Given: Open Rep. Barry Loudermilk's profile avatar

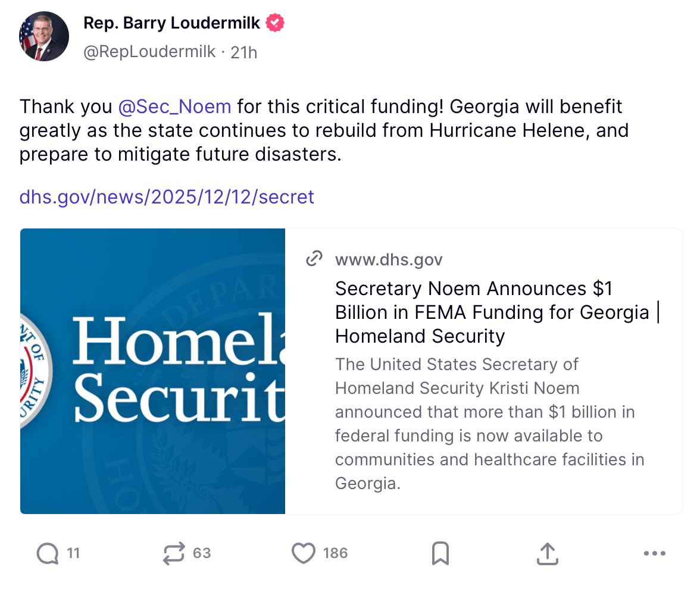Looking at the screenshot, I should (44, 36).
